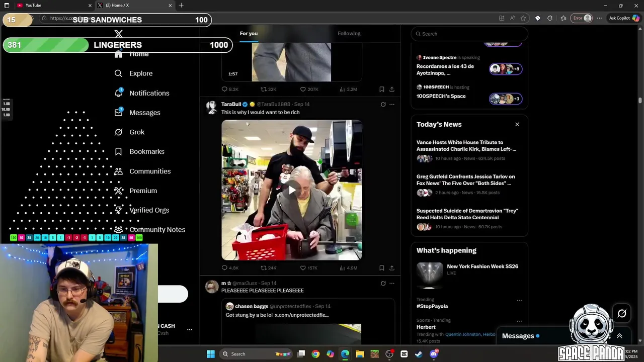Screen dimensions: 644x362
Task: Open Edge settings and more menu
Action: (599, 18)
